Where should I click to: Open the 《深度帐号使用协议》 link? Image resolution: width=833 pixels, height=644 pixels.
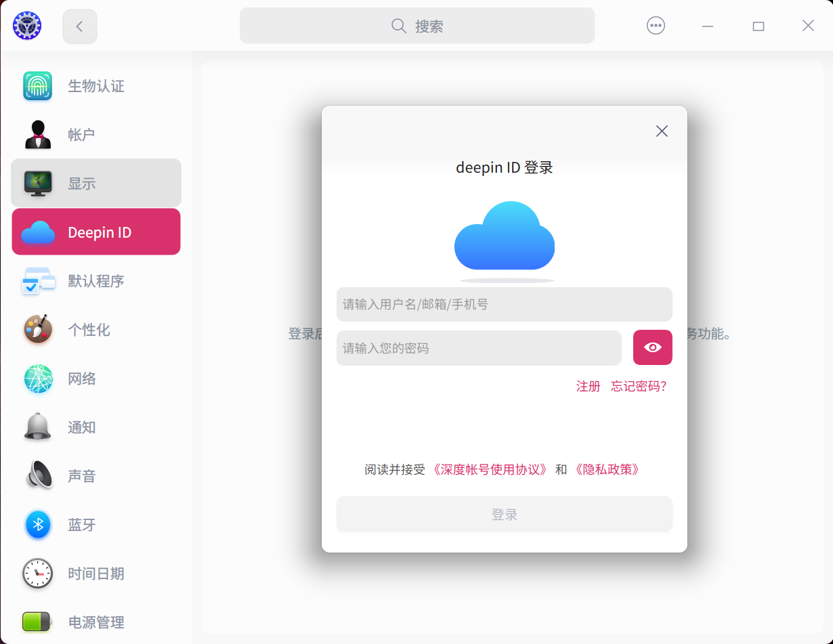coord(490,469)
